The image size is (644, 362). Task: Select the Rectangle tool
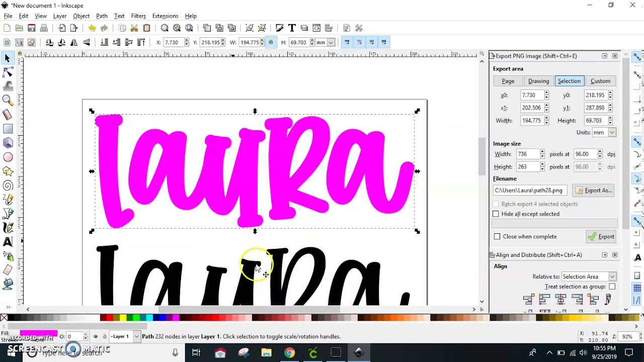click(x=8, y=129)
